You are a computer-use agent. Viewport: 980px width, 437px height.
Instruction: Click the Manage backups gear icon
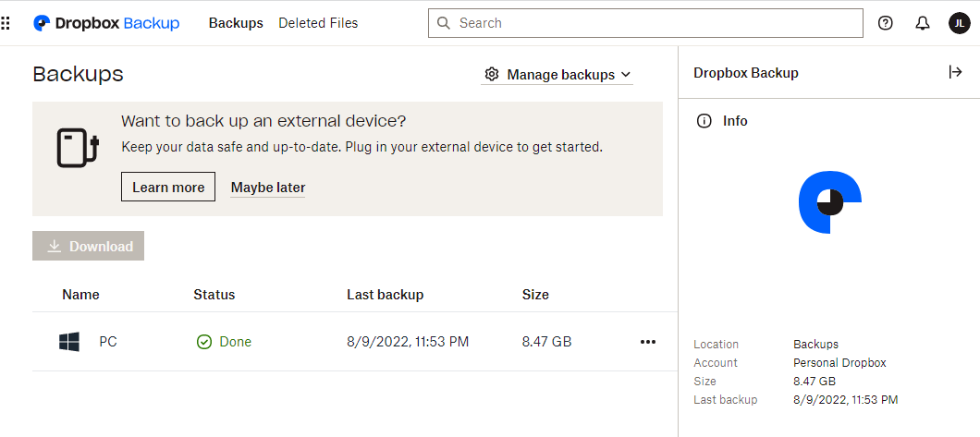click(492, 74)
